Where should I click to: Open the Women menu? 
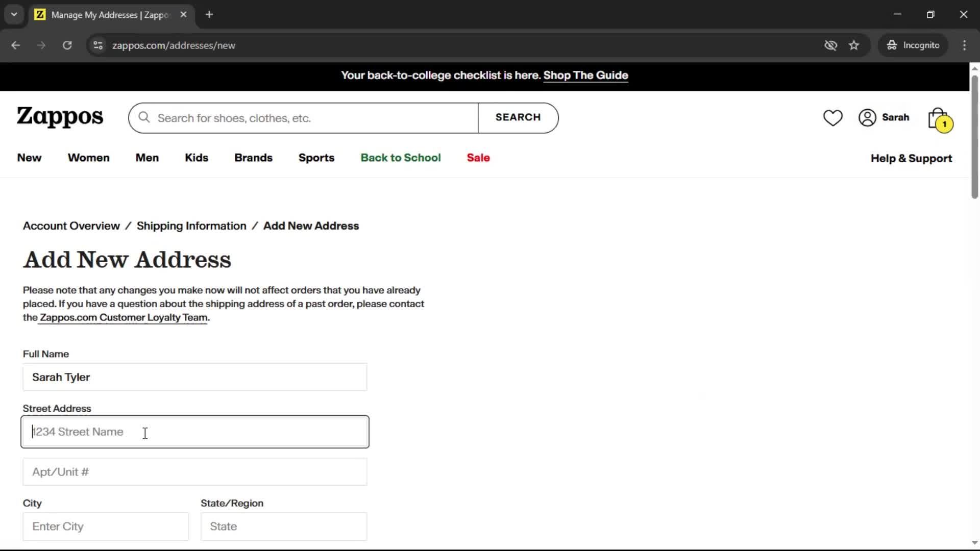coord(88,158)
